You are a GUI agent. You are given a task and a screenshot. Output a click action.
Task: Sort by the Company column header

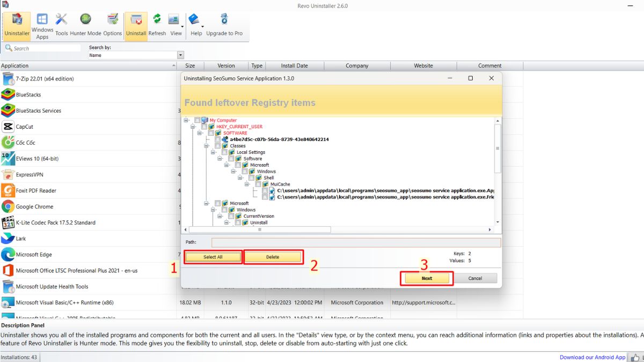(x=357, y=66)
